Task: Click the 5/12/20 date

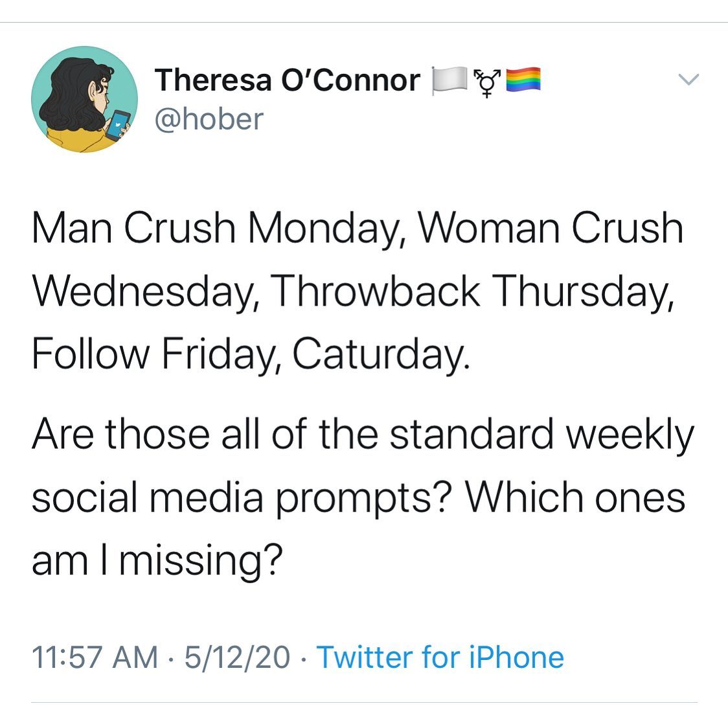Action: coord(237,657)
